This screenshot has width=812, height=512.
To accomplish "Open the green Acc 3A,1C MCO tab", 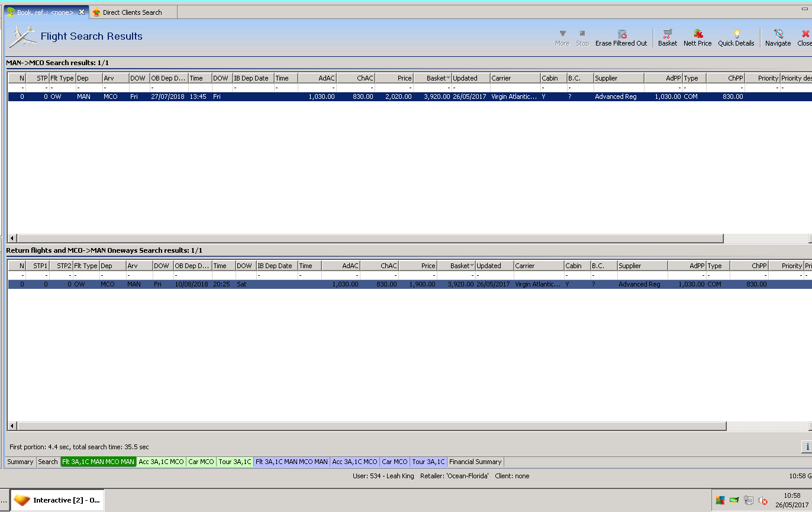I will [x=161, y=462].
